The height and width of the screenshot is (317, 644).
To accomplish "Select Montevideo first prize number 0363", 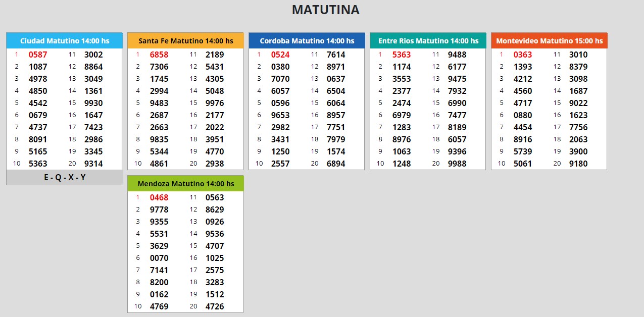I will (x=523, y=55).
